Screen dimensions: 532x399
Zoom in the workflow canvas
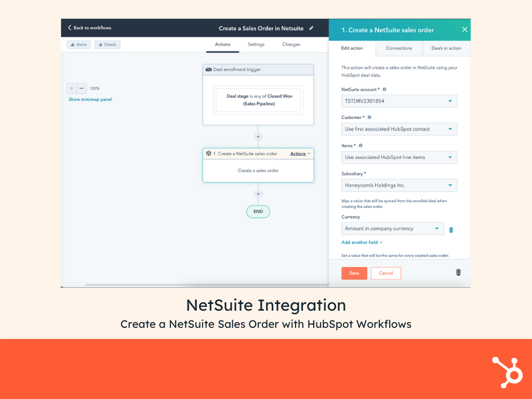coord(72,88)
